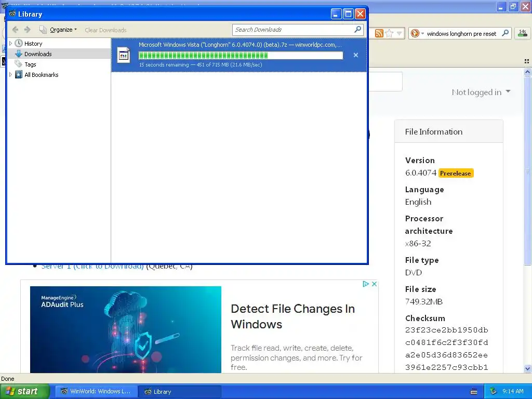Click 'Detect File Changes In Windows' ad headline
This screenshot has width=532, height=399.
point(293,316)
